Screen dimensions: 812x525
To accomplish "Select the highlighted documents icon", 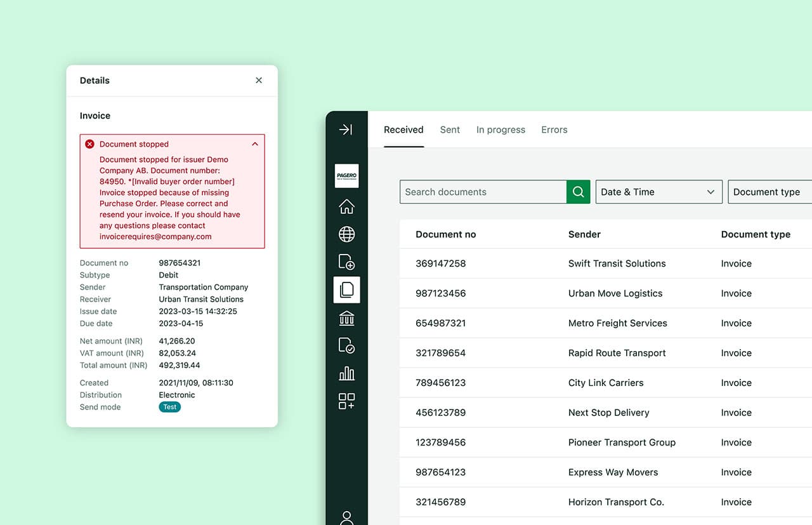I will click(x=346, y=289).
